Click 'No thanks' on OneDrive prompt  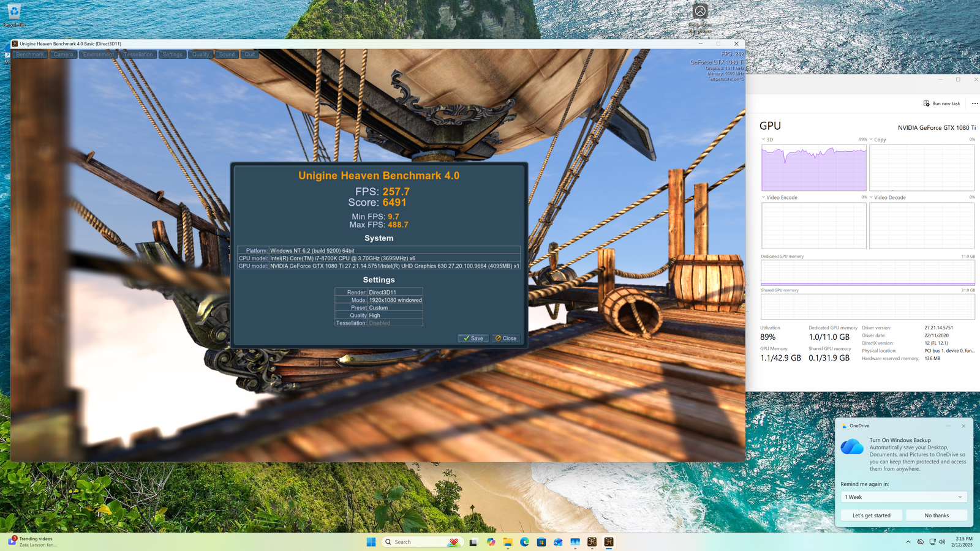point(936,515)
